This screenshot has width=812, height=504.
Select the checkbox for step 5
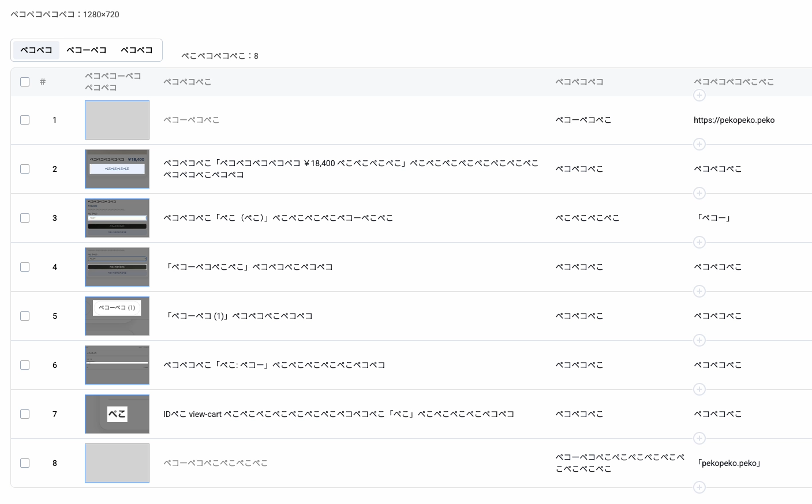click(x=25, y=316)
